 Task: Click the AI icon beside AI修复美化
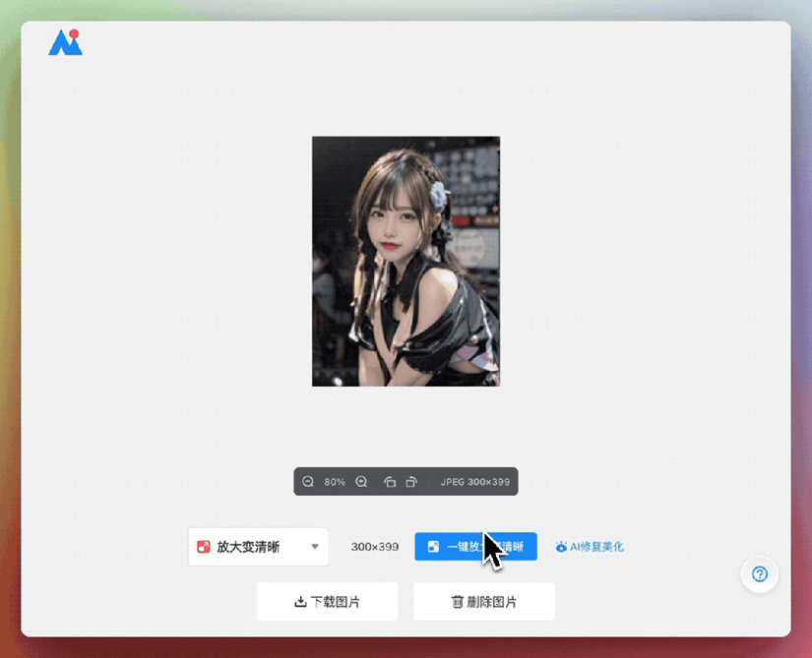(561, 547)
